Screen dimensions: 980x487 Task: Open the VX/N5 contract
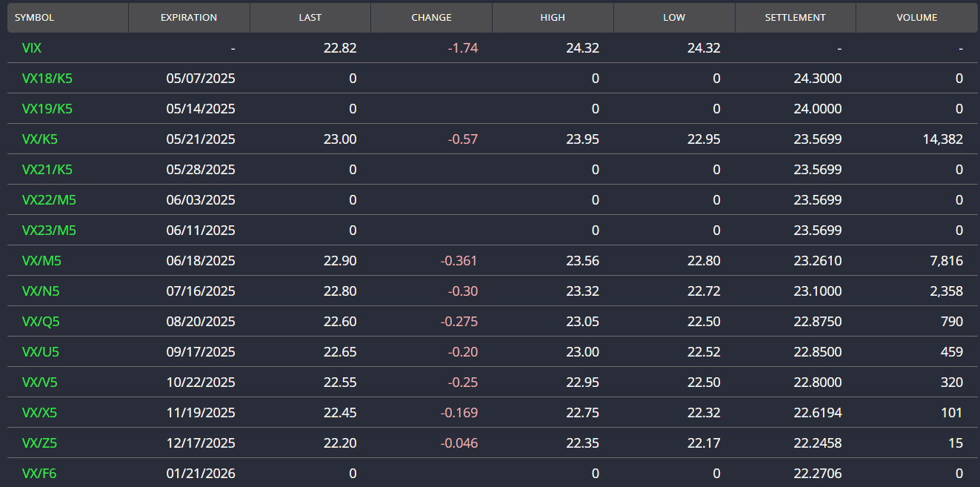[40, 291]
